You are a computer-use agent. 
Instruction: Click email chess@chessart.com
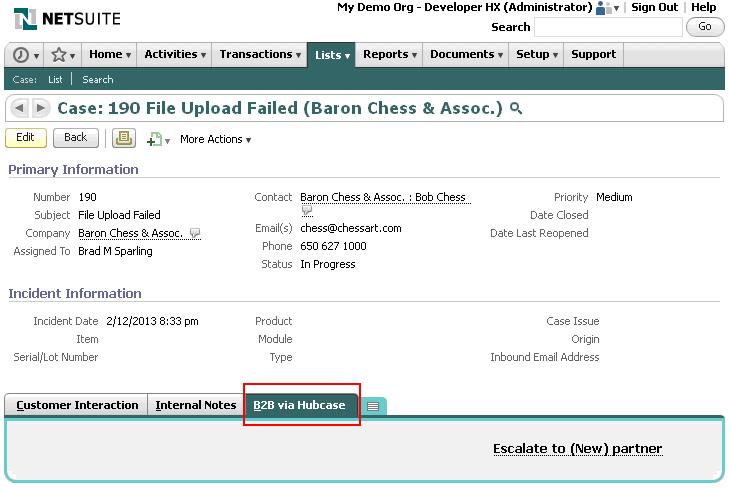click(x=351, y=228)
